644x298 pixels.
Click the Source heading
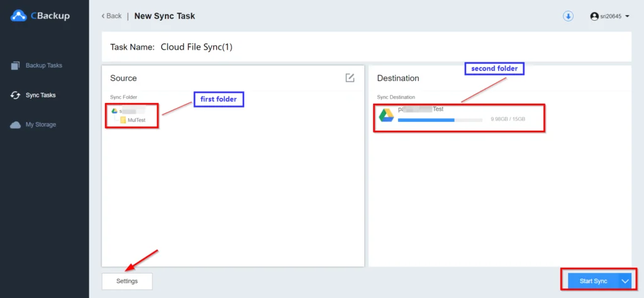coord(123,78)
